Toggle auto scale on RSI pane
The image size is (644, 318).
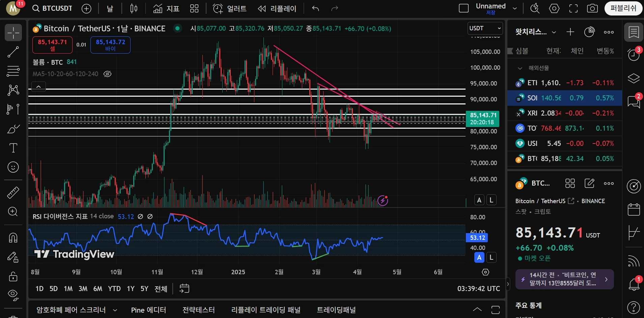(x=479, y=257)
